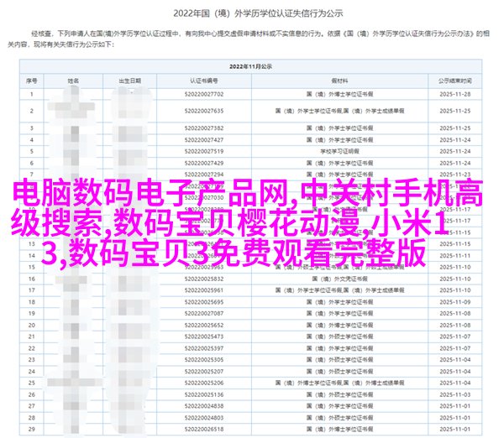Select certificate number 520220025652
Viewport: 504px width, 438px height.
204,326
